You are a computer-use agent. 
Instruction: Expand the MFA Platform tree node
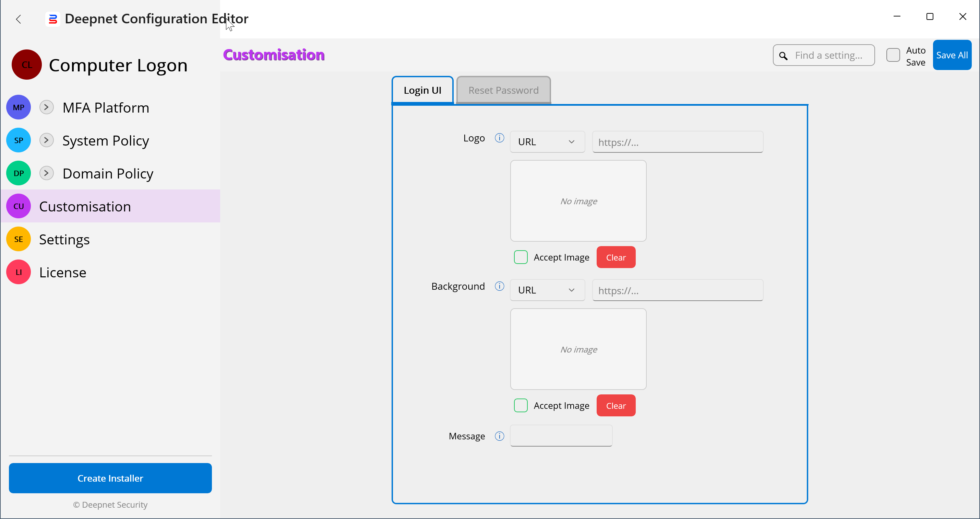(x=46, y=107)
